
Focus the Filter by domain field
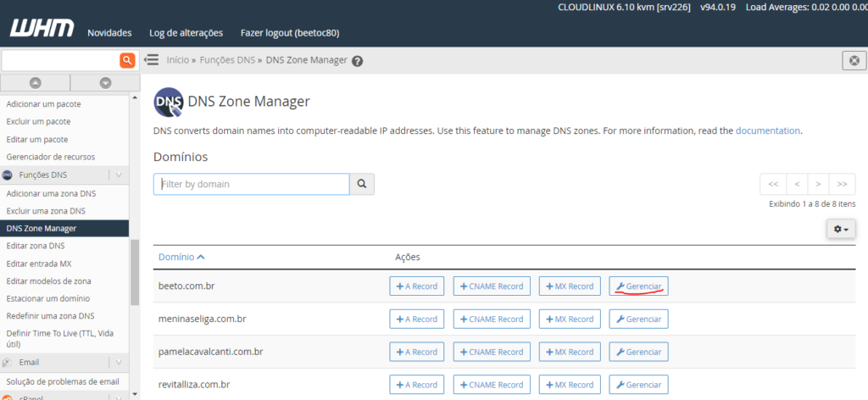(x=251, y=184)
